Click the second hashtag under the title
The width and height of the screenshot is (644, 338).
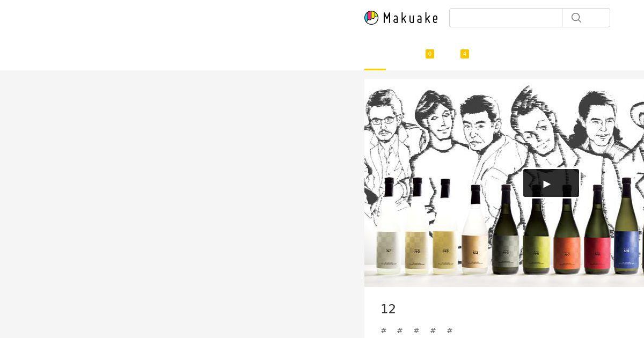(x=400, y=330)
